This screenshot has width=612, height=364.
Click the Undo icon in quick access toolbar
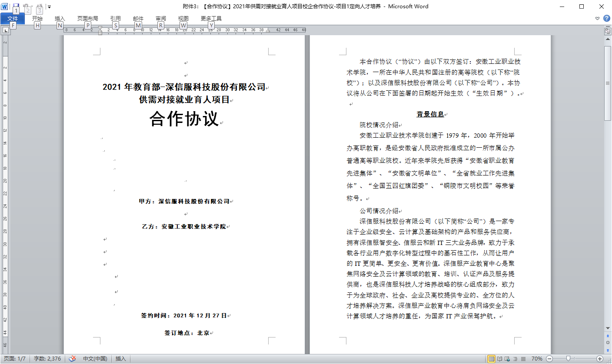coord(27,7)
